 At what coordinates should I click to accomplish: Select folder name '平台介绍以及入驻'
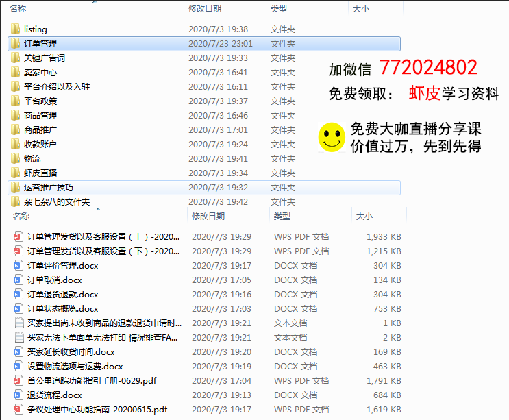click(x=57, y=86)
